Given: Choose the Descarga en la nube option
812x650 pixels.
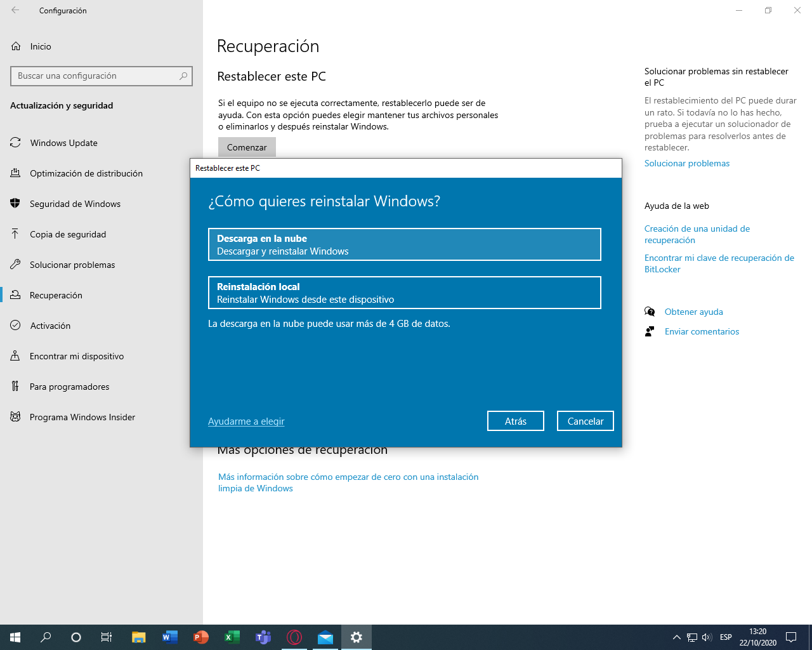Looking at the screenshot, I should tap(404, 244).
